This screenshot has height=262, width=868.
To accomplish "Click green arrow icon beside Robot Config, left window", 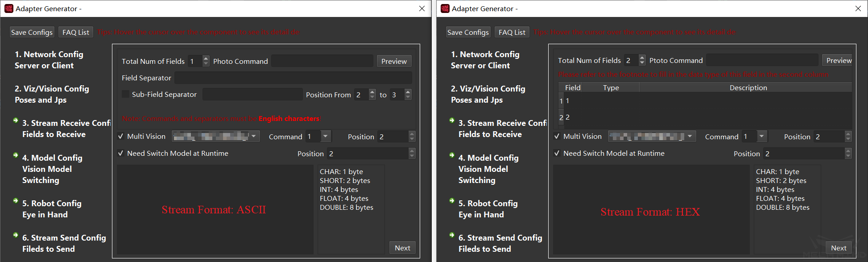I will click(x=16, y=201).
